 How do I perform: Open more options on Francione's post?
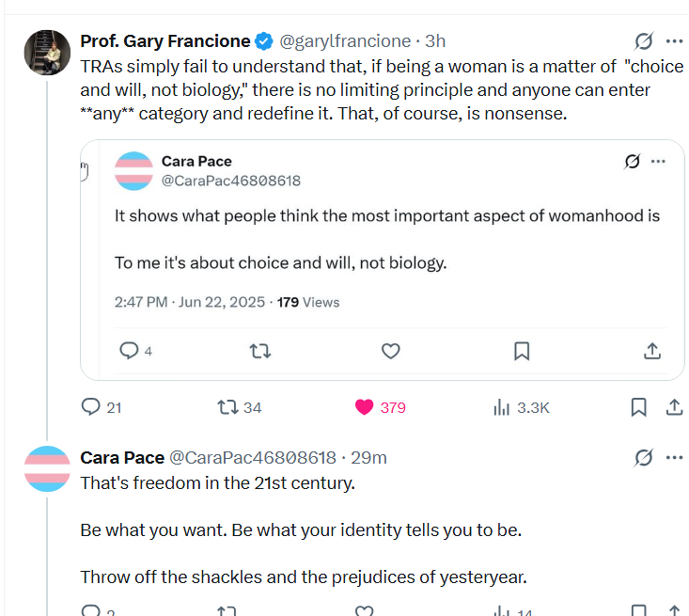coord(674,41)
